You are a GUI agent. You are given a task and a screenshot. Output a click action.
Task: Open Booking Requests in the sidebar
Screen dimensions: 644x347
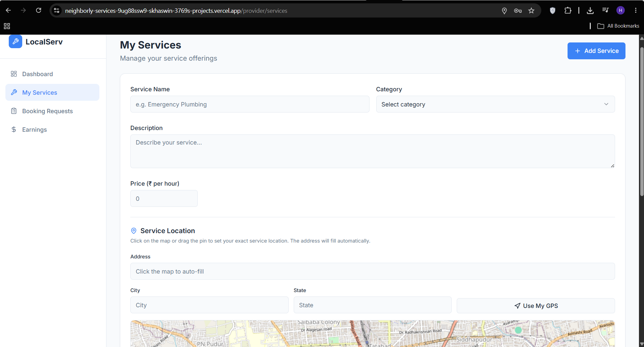[x=52, y=111]
